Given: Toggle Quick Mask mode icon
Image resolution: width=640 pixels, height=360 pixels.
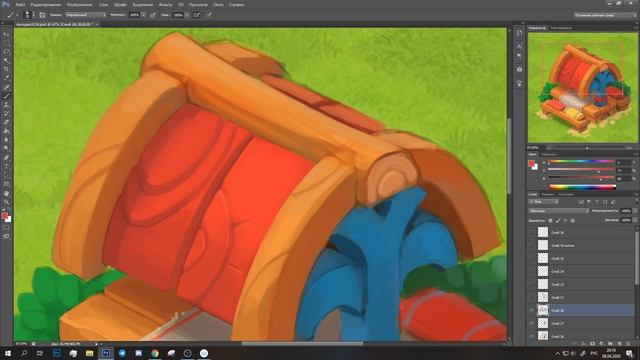Looking at the screenshot, I should click(6, 228).
